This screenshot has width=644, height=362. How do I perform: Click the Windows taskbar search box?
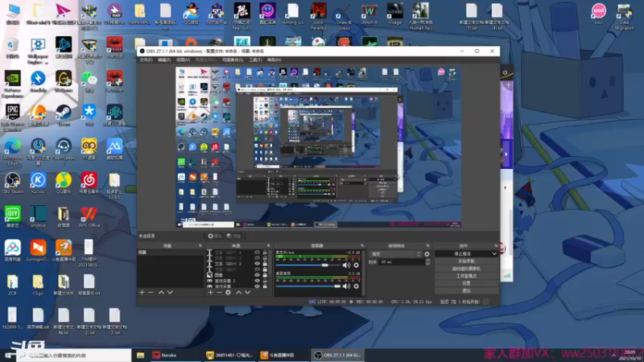pyautogui.click(x=74, y=355)
